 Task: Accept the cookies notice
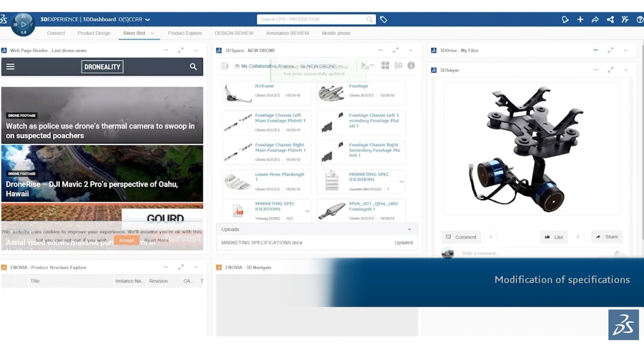(x=126, y=240)
